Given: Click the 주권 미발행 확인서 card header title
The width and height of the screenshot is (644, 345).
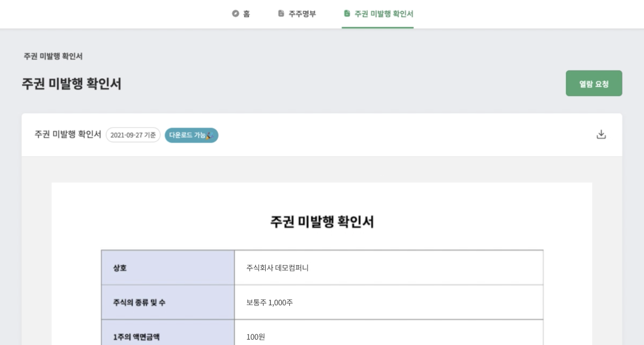Looking at the screenshot, I should pos(68,134).
